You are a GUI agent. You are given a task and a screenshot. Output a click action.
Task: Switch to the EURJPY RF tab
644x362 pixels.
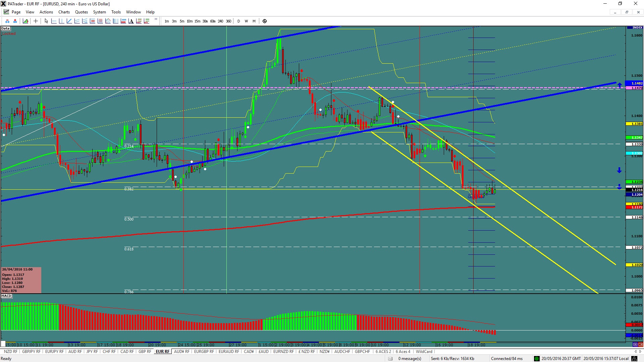coord(54,352)
